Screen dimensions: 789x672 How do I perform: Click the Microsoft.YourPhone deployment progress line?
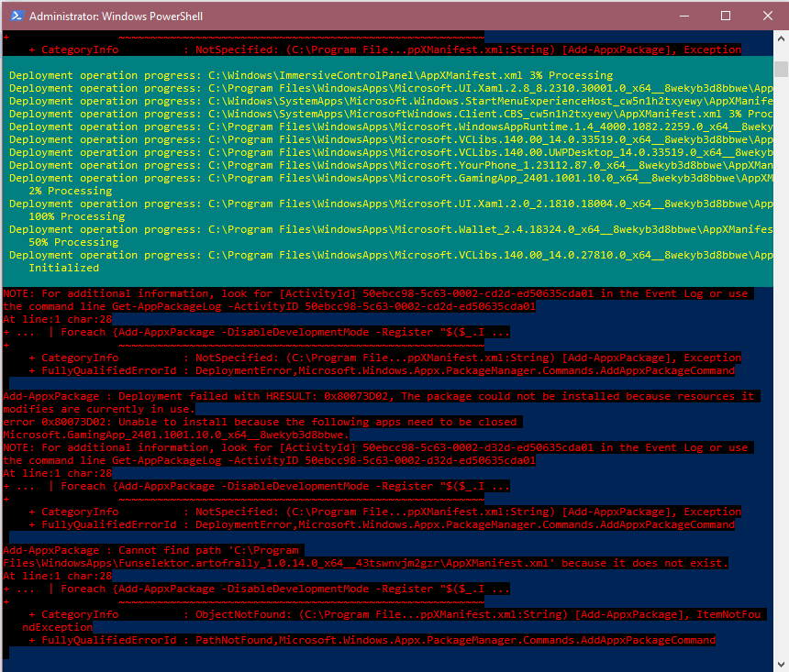click(x=385, y=165)
